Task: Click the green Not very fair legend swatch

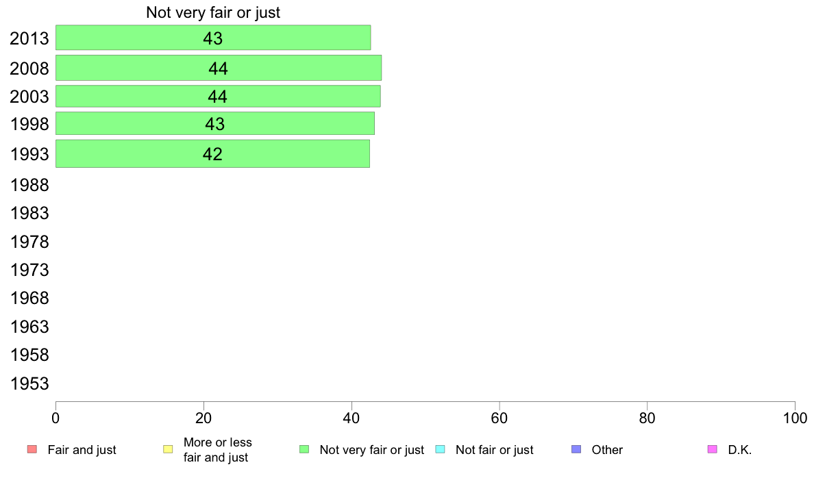Action: click(304, 449)
